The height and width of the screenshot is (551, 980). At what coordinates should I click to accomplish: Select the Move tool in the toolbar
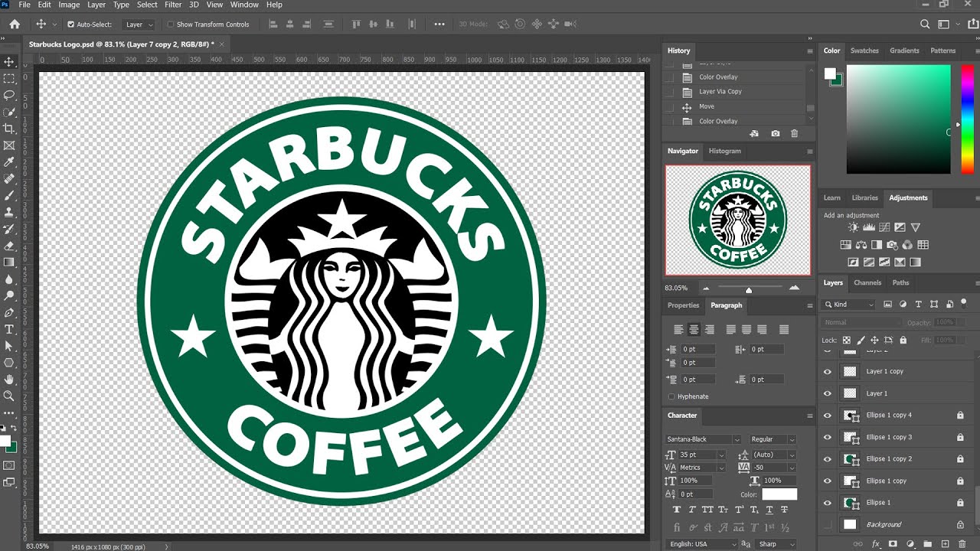(9, 62)
